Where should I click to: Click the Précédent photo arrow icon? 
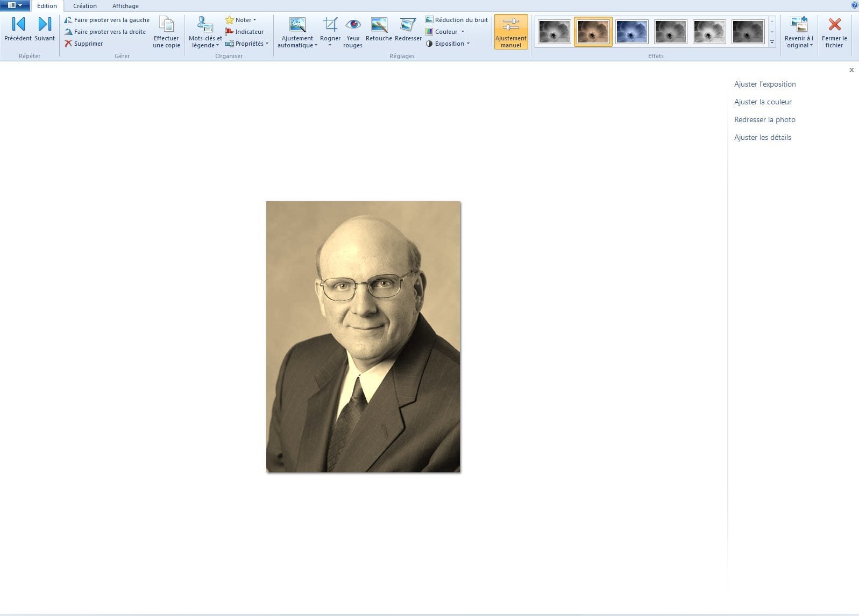point(18,25)
